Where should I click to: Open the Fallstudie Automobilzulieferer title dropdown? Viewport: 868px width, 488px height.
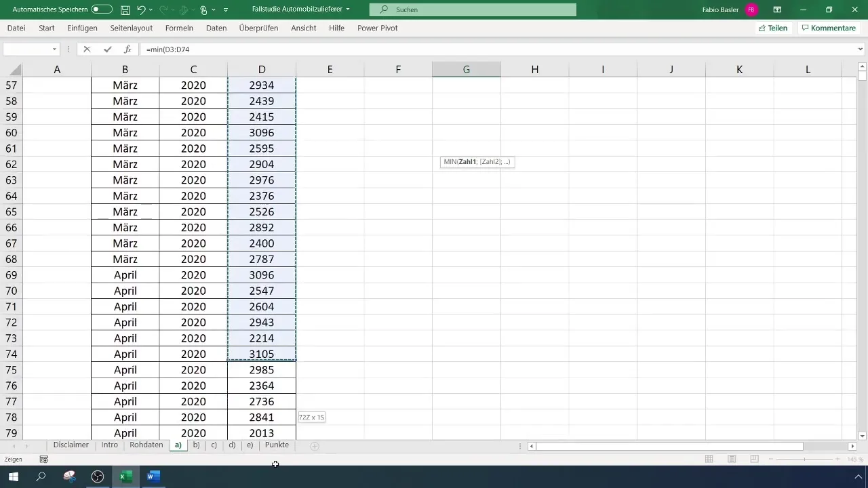348,9
